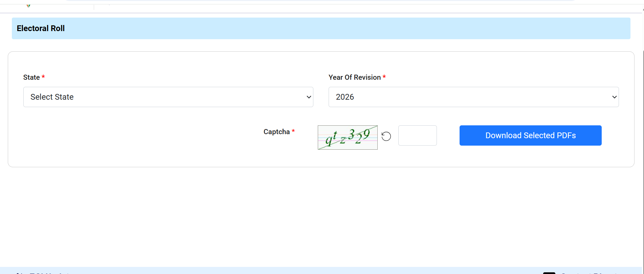Click the State field label
The height and width of the screenshot is (274, 644).
[31, 77]
